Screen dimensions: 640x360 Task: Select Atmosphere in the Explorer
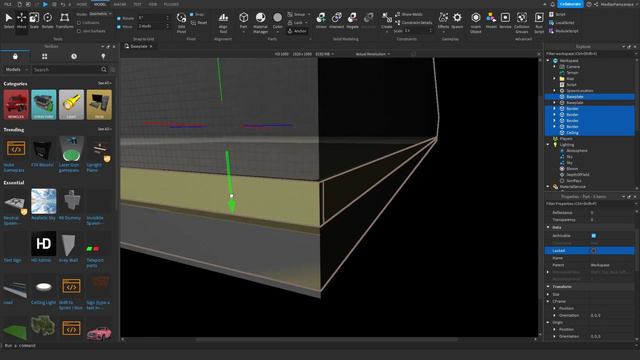click(576, 151)
